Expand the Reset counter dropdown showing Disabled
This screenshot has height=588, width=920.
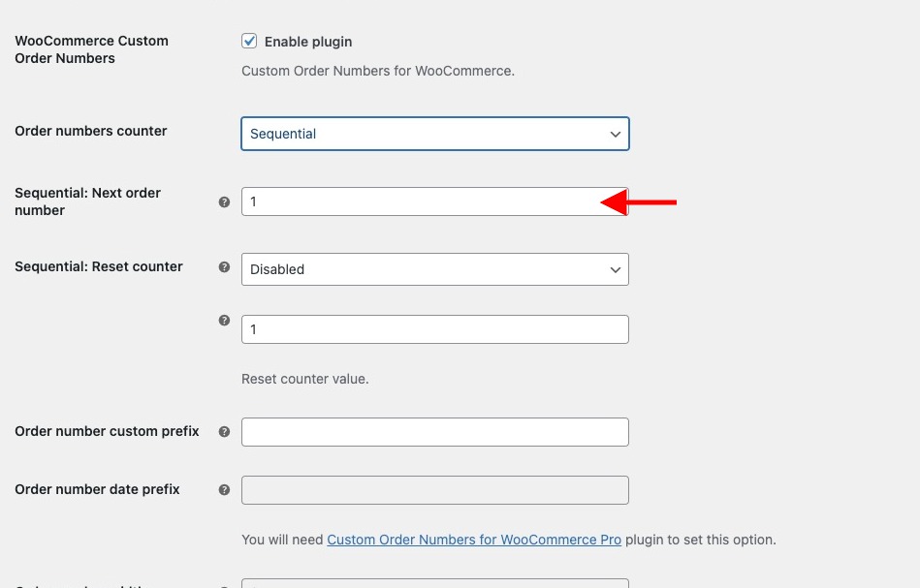tap(434, 269)
